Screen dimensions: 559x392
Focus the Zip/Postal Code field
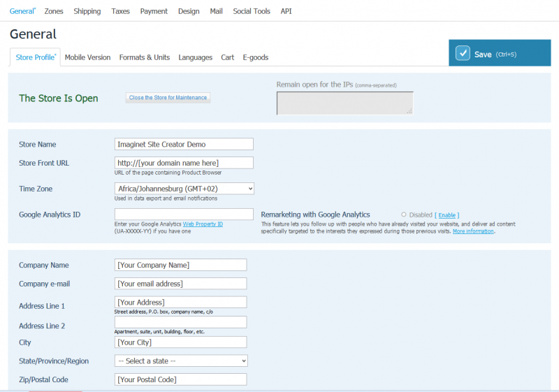(x=180, y=379)
